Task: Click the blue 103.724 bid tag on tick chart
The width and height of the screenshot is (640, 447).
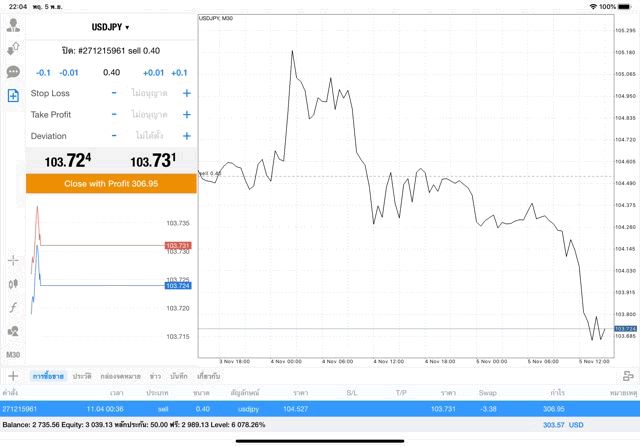Action: tap(178, 286)
